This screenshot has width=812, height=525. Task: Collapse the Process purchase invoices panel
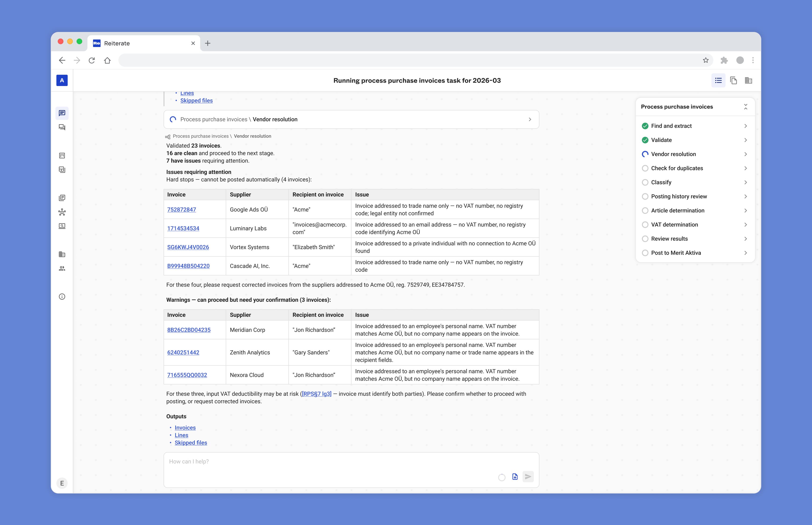tap(746, 107)
